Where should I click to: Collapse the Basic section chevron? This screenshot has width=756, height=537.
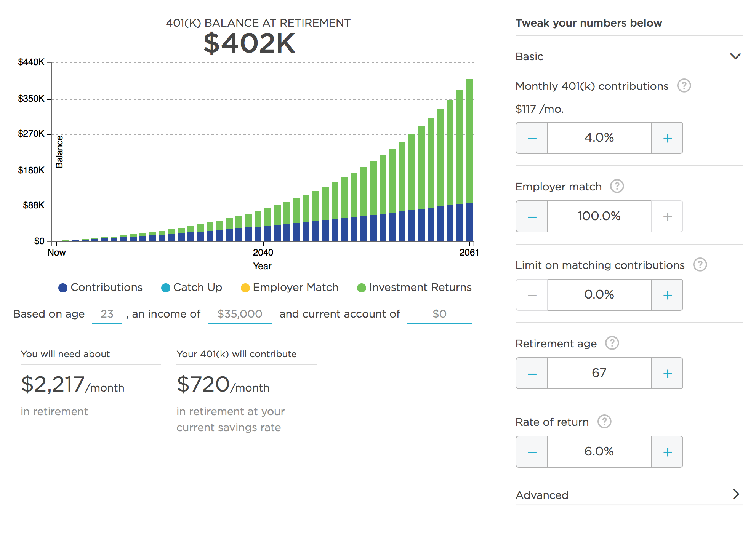tap(735, 56)
